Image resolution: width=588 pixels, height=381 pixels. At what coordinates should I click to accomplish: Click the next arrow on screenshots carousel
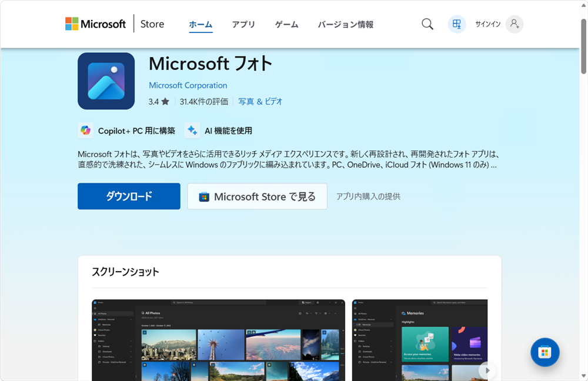tap(487, 370)
